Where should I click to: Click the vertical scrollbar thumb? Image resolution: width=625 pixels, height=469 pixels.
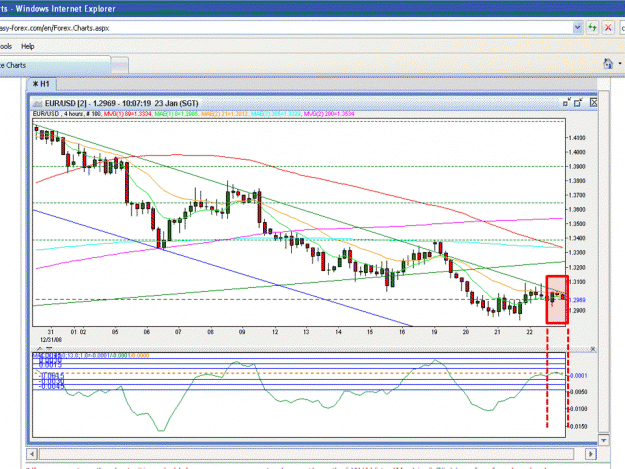coord(604,261)
